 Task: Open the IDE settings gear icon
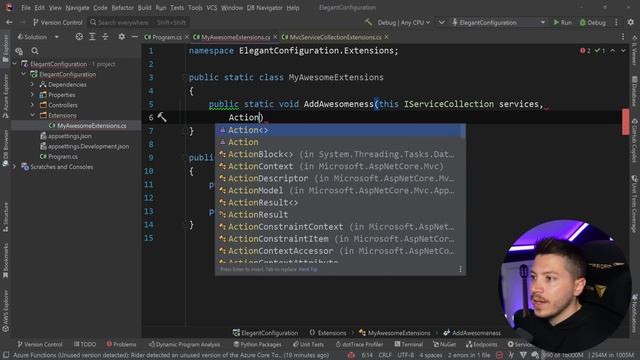[x=631, y=22]
